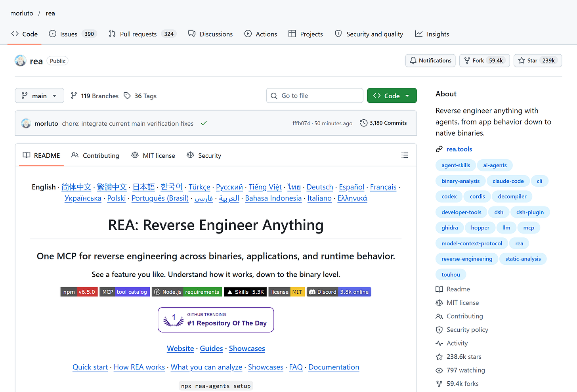Switch to the MIT license tab
577x392 pixels.
(x=153, y=155)
